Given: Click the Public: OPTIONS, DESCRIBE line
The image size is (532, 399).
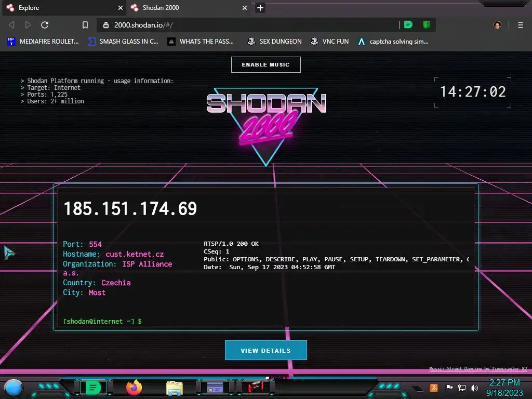Looking at the screenshot, I should 336,259.
